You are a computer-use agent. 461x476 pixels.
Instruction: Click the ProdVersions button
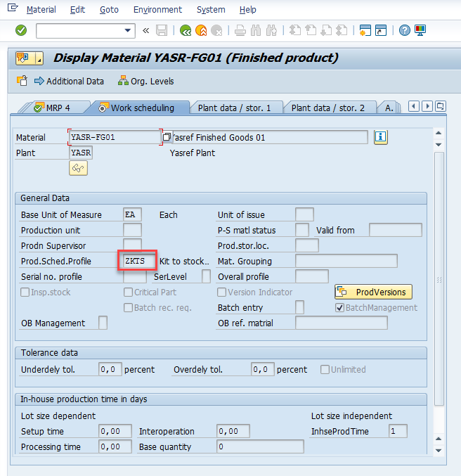tap(373, 292)
